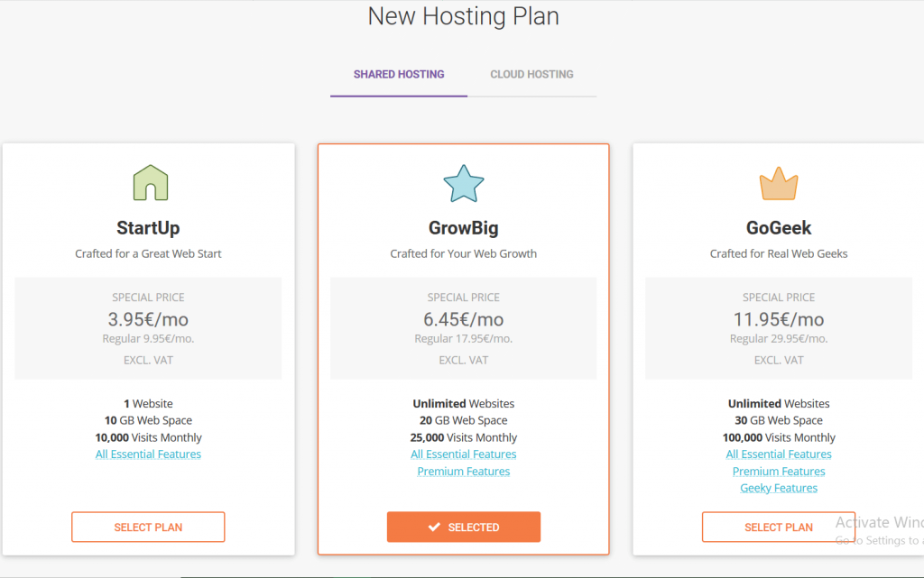Image resolution: width=924 pixels, height=578 pixels.
Task: Click the orange crown icon above GoGeek
Action: [778, 183]
